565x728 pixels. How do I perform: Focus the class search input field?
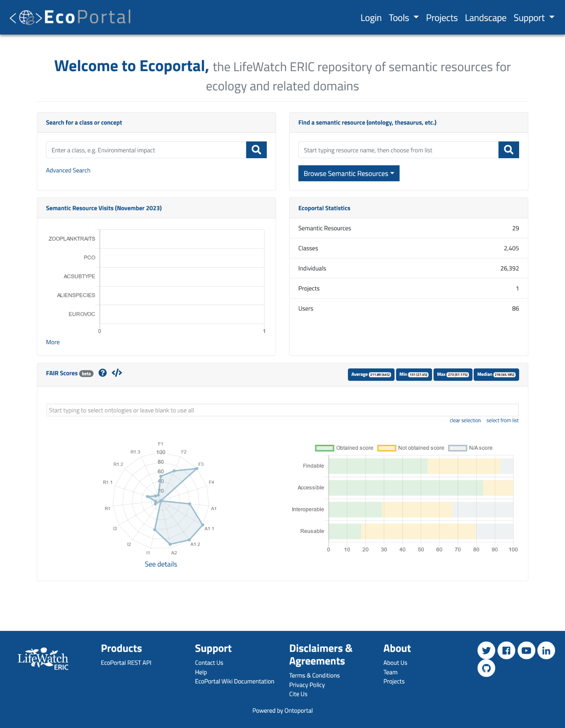(x=146, y=150)
